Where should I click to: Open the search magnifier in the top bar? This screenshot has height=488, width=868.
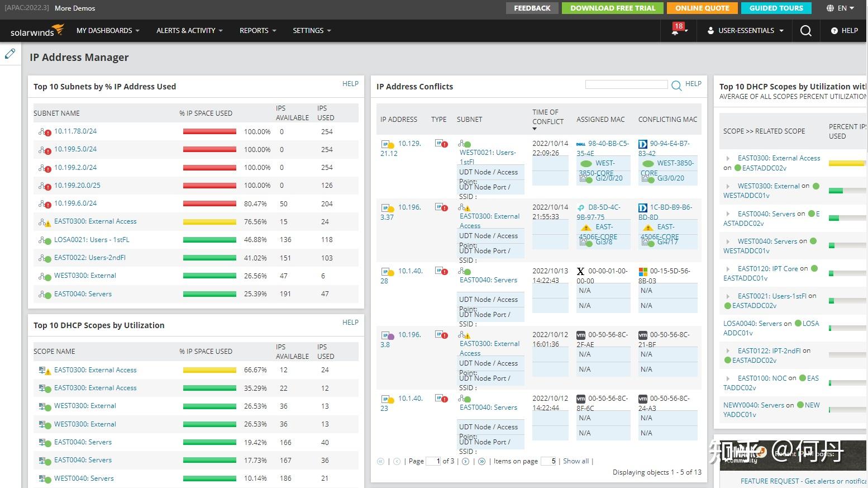(805, 31)
